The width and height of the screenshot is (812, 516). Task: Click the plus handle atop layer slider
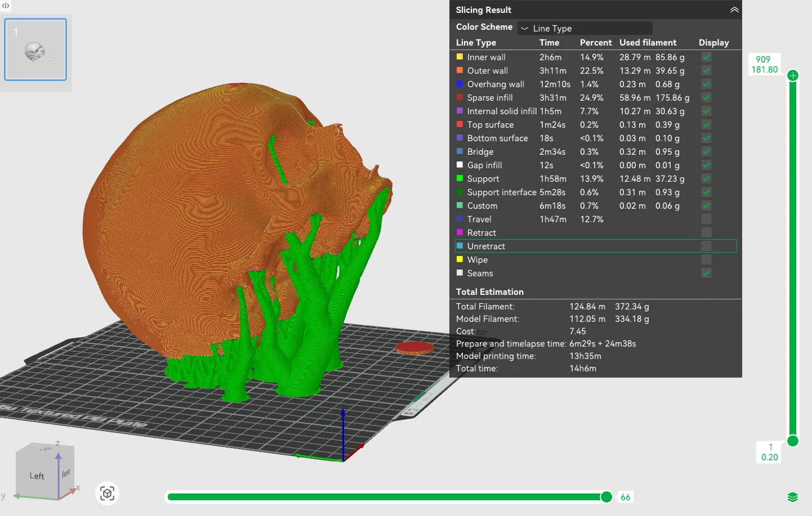coord(793,75)
